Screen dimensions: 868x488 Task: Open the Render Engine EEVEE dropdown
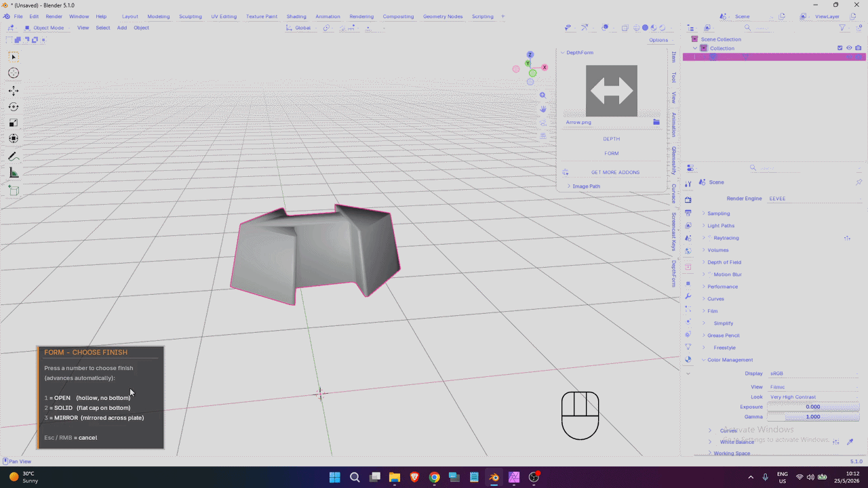point(814,199)
